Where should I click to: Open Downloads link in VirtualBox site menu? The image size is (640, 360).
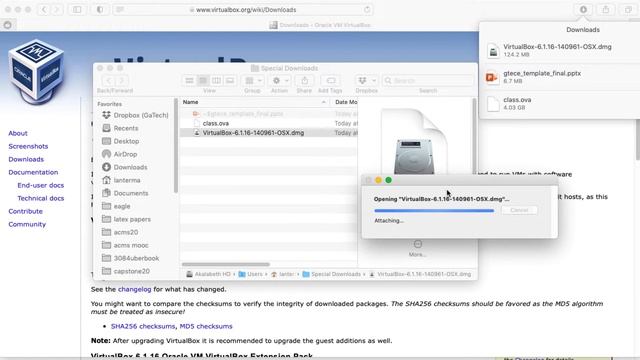tap(26, 159)
